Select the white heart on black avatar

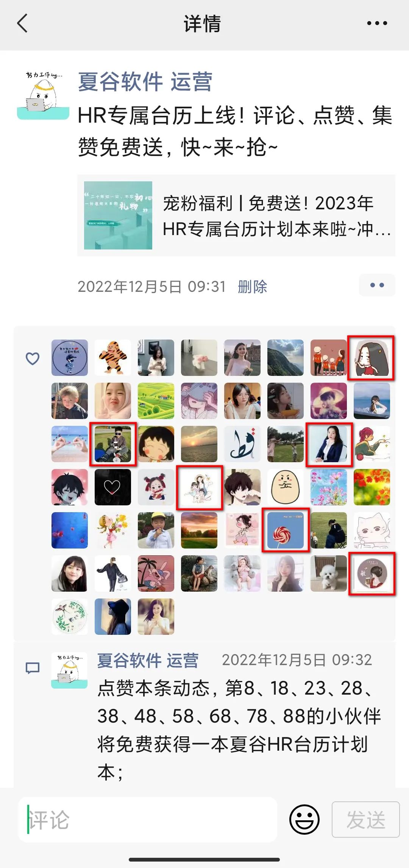pyautogui.click(x=113, y=487)
